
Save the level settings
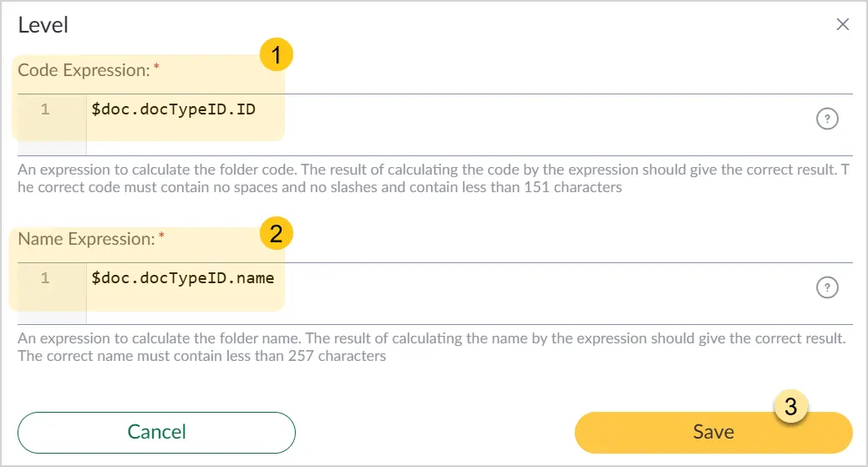click(713, 432)
